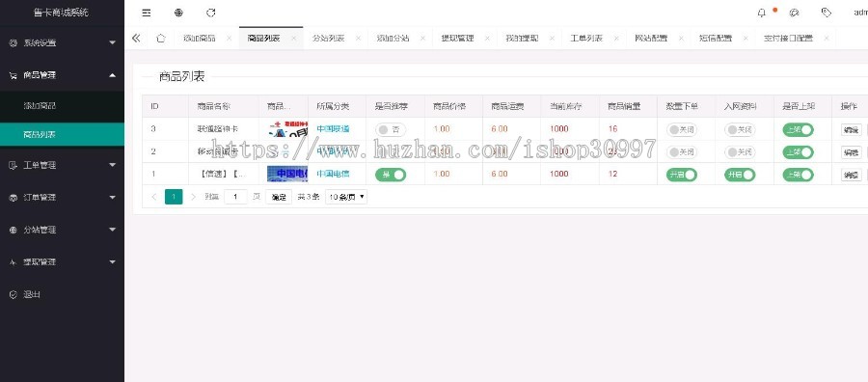Click the 商品销量 value 12
This screenshot has width=868, height=382.
tap(612, 174)
